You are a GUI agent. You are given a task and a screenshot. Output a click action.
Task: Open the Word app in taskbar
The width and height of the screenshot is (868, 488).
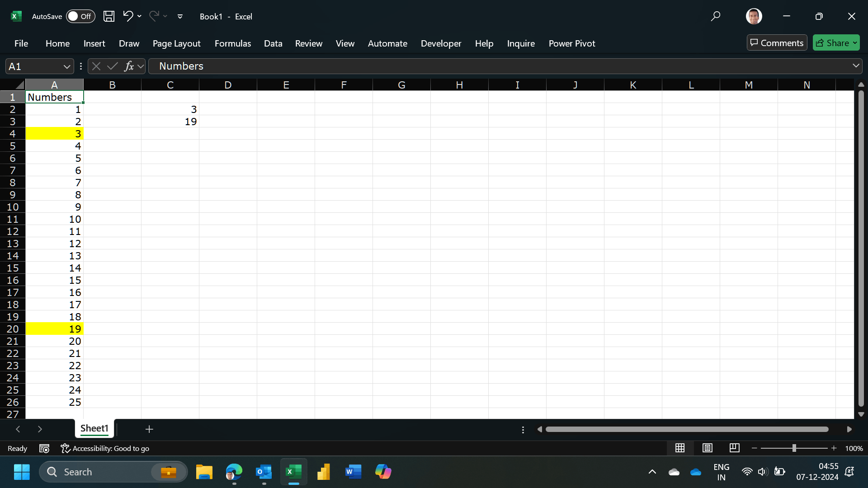(353, 472)
